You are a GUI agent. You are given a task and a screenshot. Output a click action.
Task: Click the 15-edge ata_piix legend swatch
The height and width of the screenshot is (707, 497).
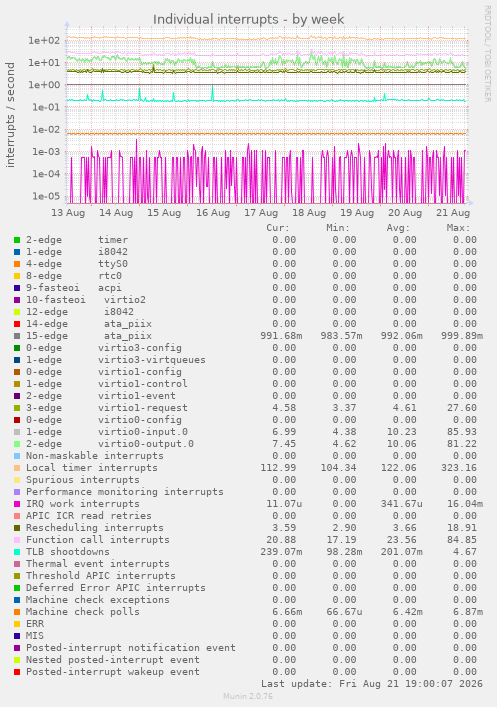[17, 336]
